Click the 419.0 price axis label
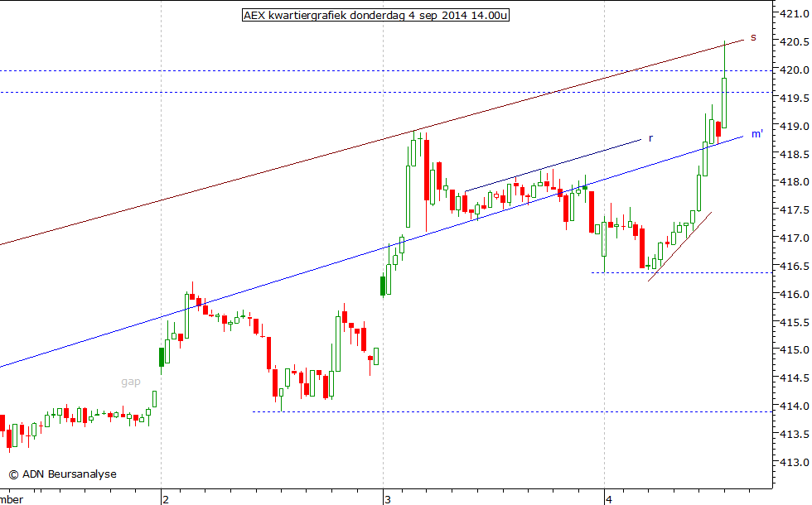 795,126
